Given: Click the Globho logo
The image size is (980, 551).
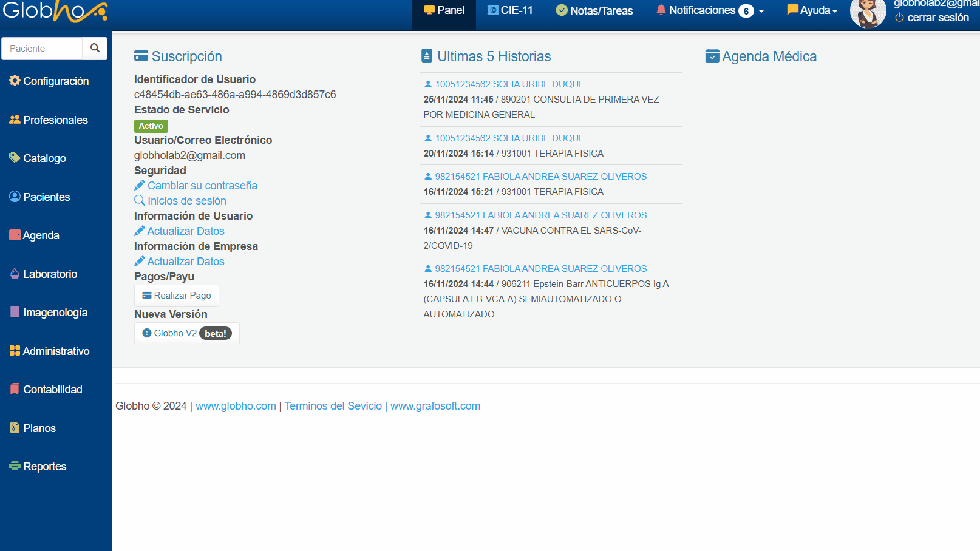Looking at the screenshot, I should [55, 12].
